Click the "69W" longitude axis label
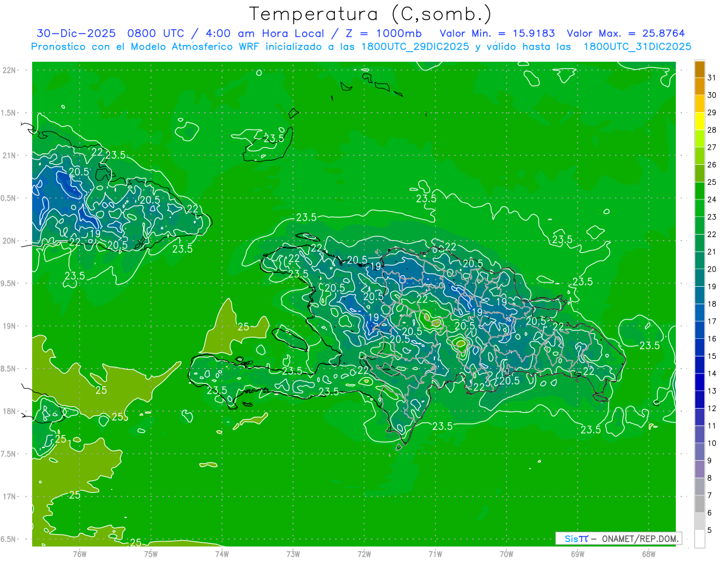 pos(577,554)
